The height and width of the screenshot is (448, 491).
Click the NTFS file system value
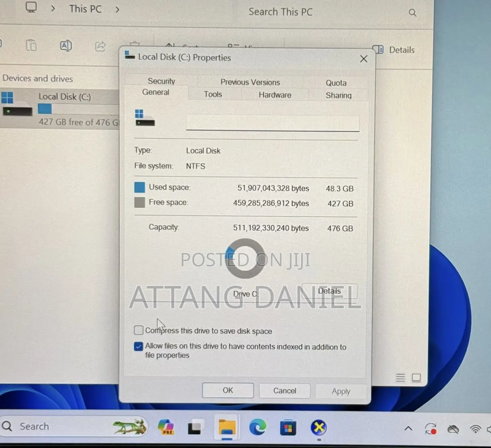196,166
